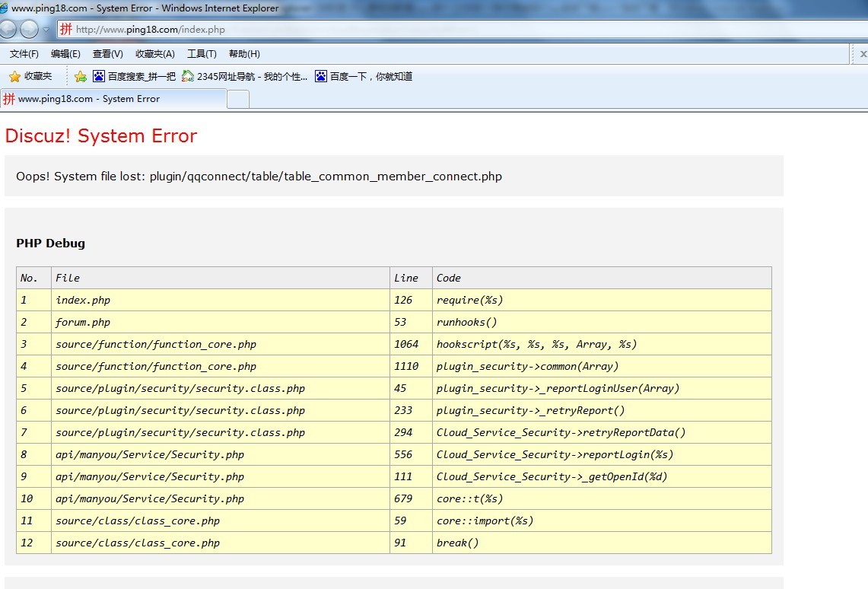Click the line number 91 cell
868x589 pixels.
coord(411,543)
